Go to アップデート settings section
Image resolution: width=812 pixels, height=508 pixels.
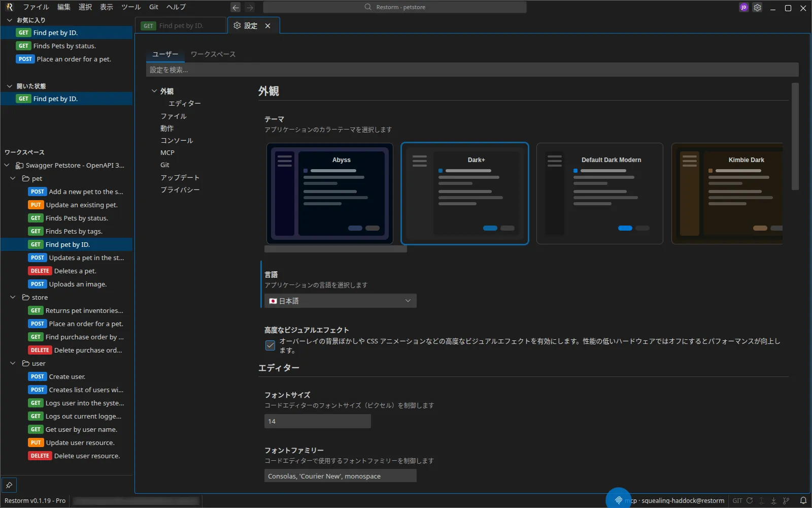click(x=180, y=177)
